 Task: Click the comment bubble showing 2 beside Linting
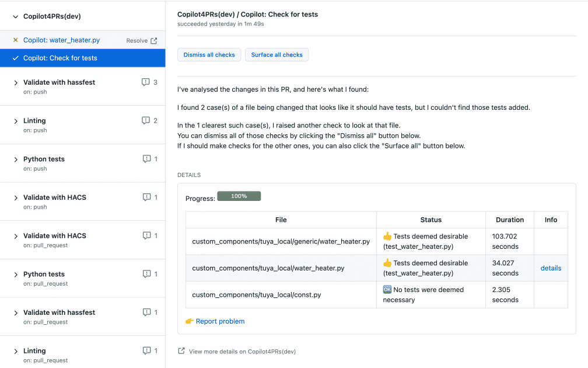[146, 120]
